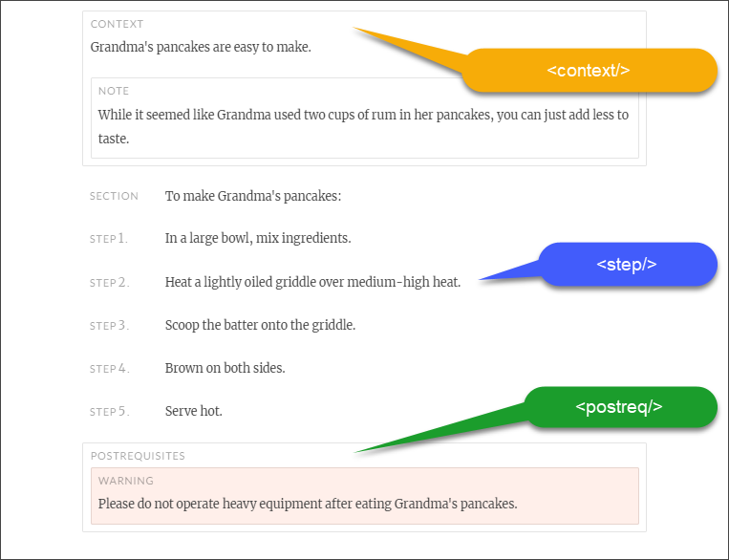The width and height of the screenshot is (729, 560).
Task: Select the STEP 3 label
Action: click(x=109, y=326)
